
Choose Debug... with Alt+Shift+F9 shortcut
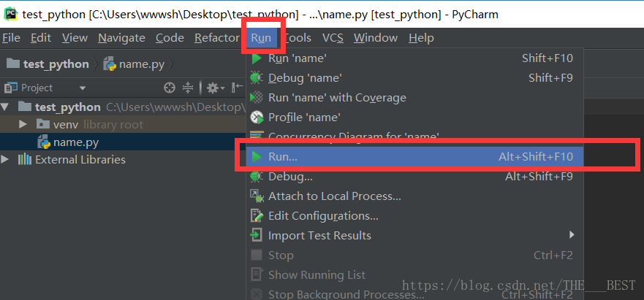pyautogui.click(x=414, y=177)
